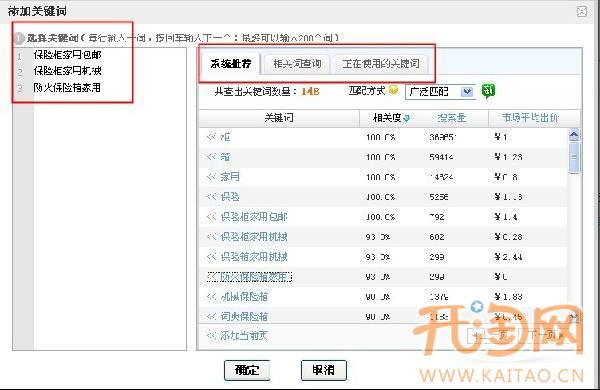
Task: Switch to the 正在使用的关键词 tab
Action: pos(381,64)
